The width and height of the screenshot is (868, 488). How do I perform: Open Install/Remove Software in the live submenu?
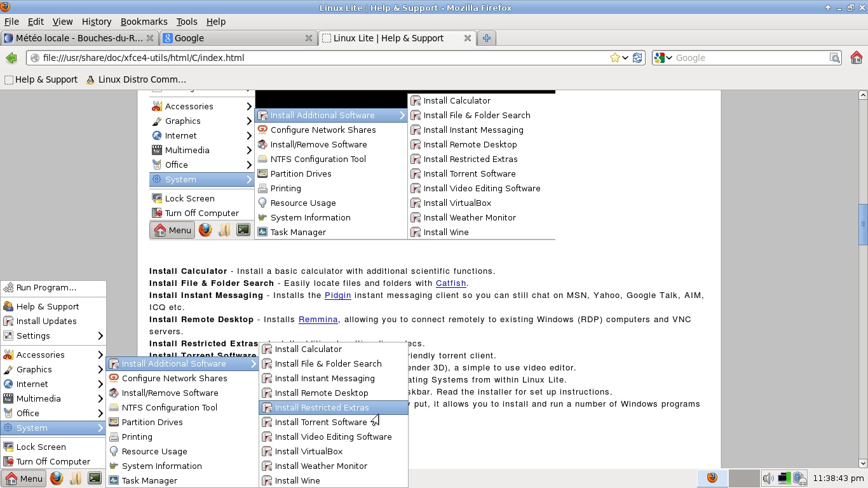[182, 393]
